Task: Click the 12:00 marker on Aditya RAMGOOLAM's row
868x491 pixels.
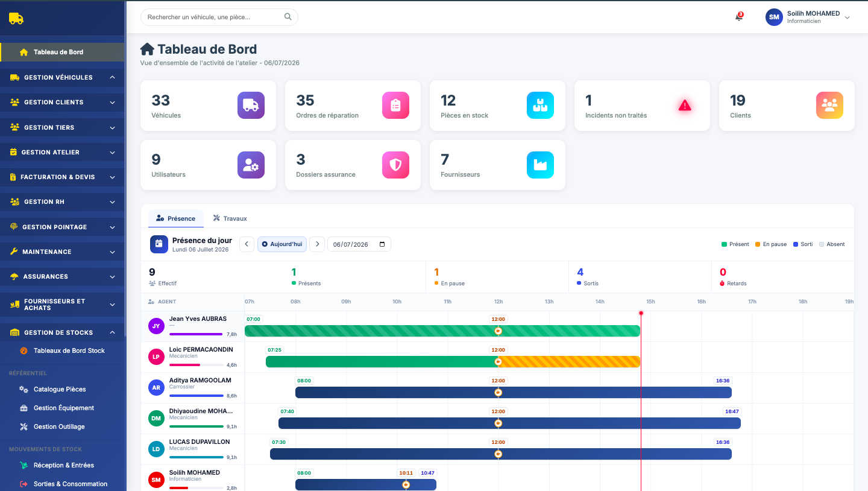Action: (498, 381)
